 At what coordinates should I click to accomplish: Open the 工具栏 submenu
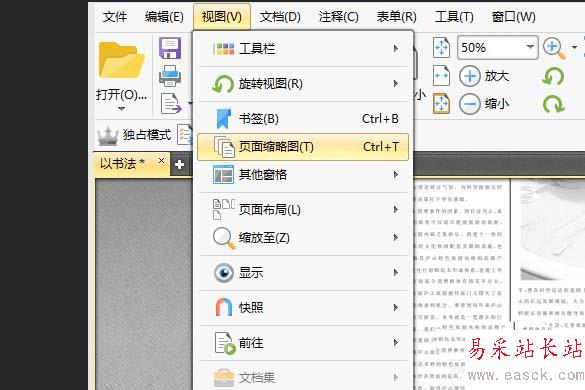coord(303,49)
